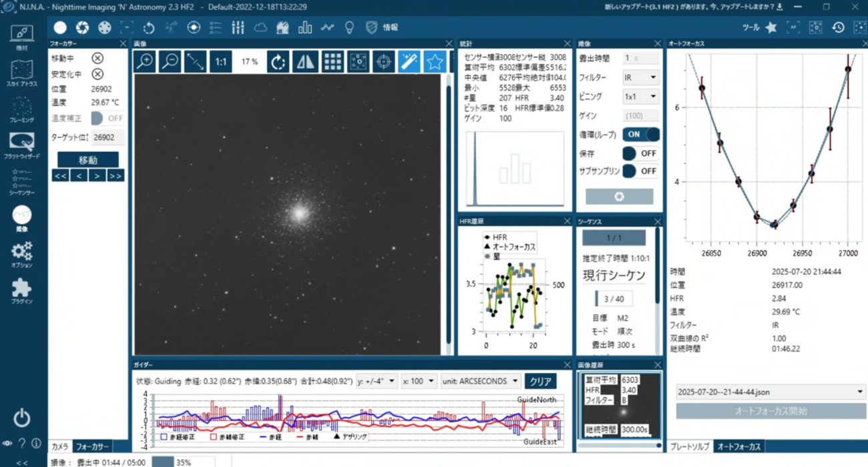The width and height of the screenshot is (868, 467).
Task: Click the クリア button in guider panel
Action: tap(540, 381)
